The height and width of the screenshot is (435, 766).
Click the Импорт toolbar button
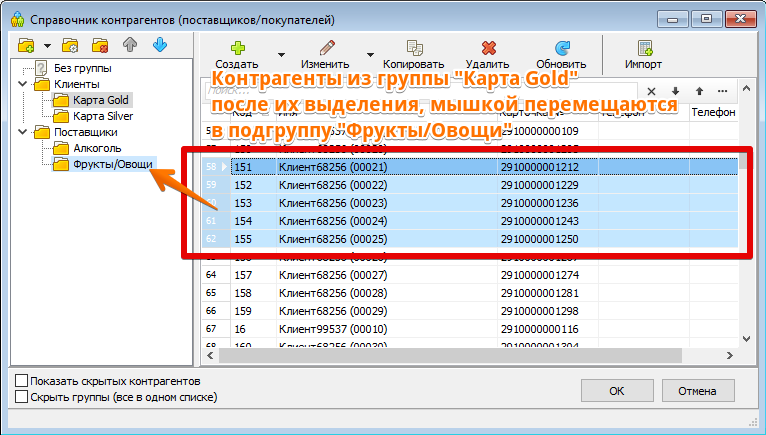644,55
